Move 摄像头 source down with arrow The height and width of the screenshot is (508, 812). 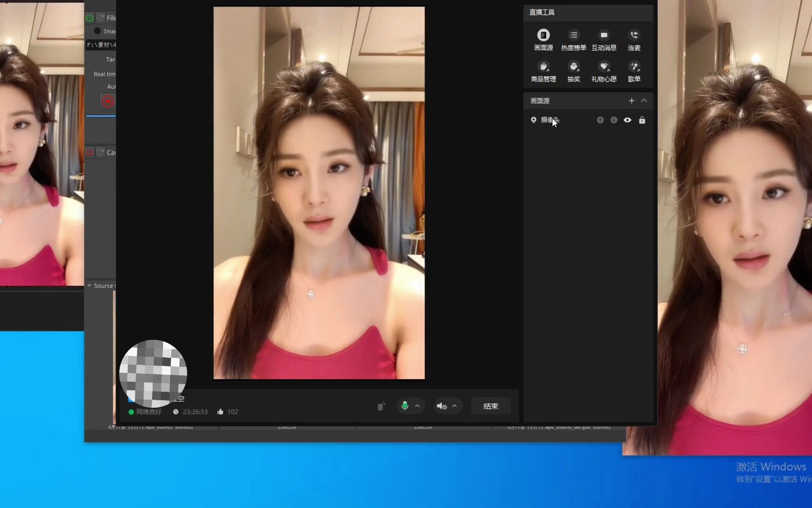click(x=614, y=120)
